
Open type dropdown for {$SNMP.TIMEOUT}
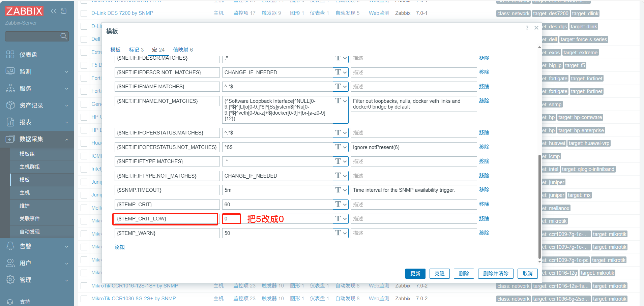341,190
